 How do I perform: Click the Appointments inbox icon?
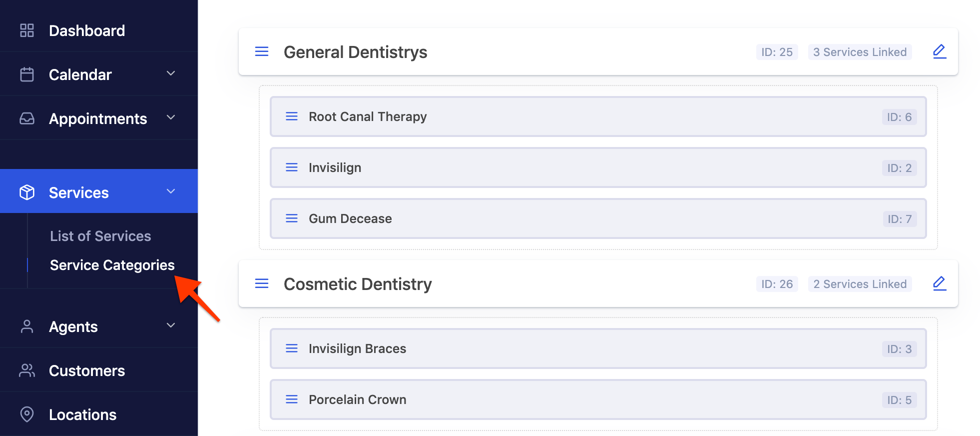coord(27,118)
